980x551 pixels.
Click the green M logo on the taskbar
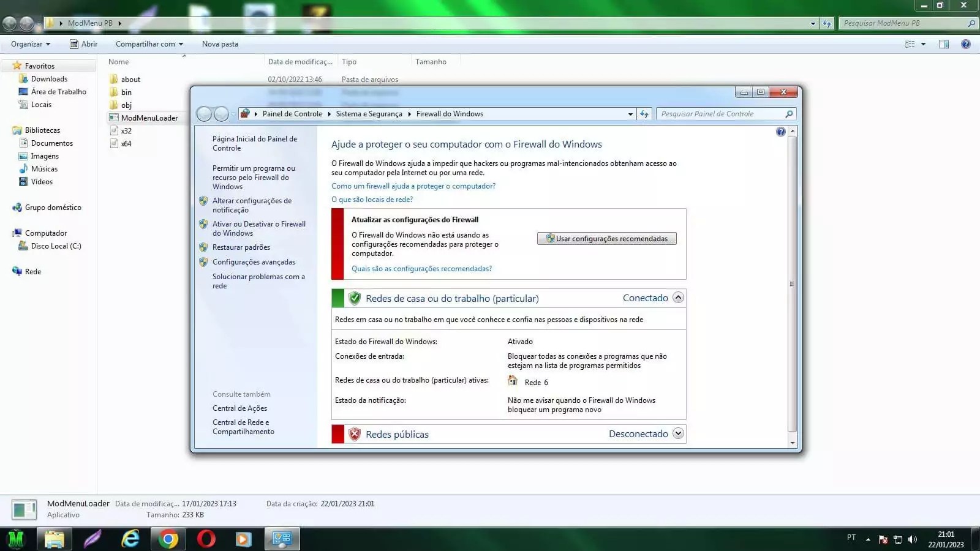pos(17,539)
